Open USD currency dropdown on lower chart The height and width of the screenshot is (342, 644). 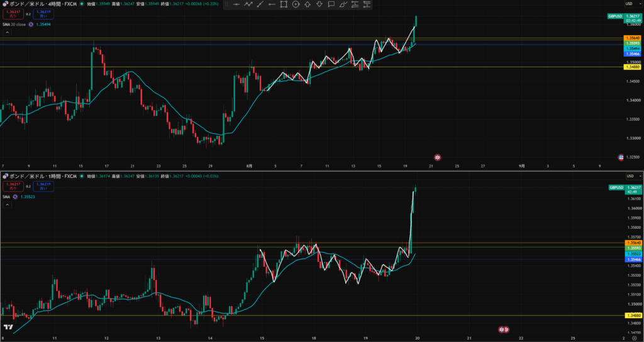[633, 176]
